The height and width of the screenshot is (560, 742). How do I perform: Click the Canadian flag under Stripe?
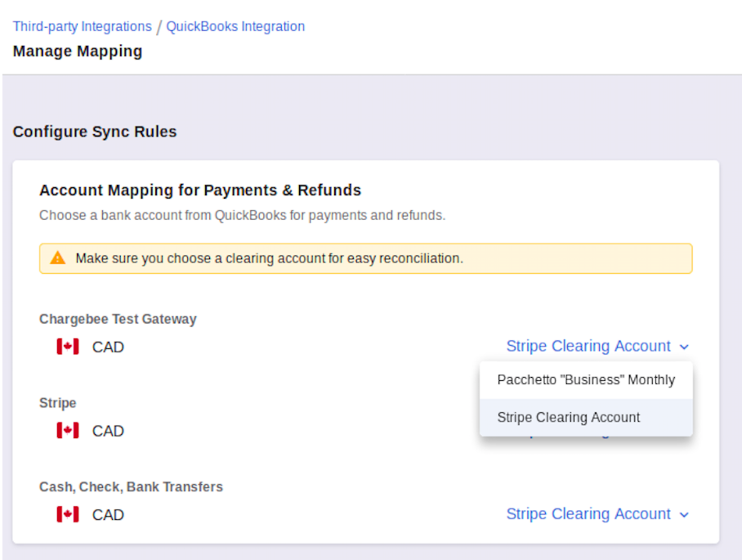[68, 431]
